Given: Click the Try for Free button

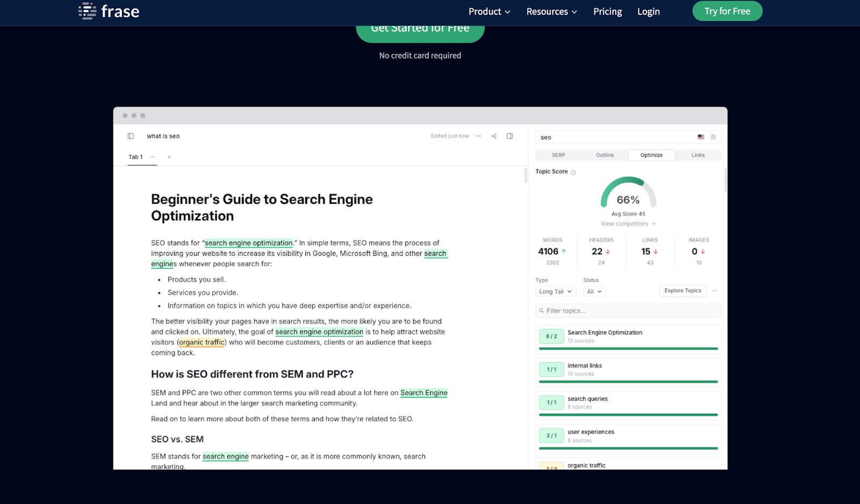Looking at the screenshot, I should pos(727,11).
